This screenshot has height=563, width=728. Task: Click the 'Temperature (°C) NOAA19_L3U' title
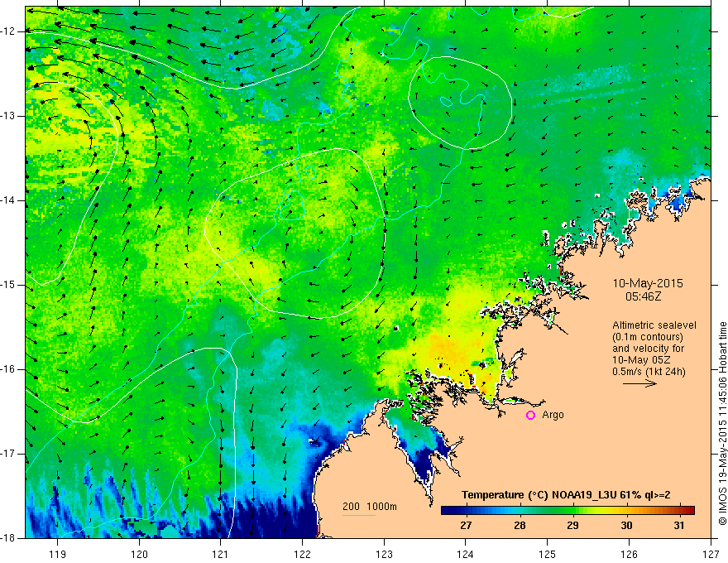coord(539,495)
